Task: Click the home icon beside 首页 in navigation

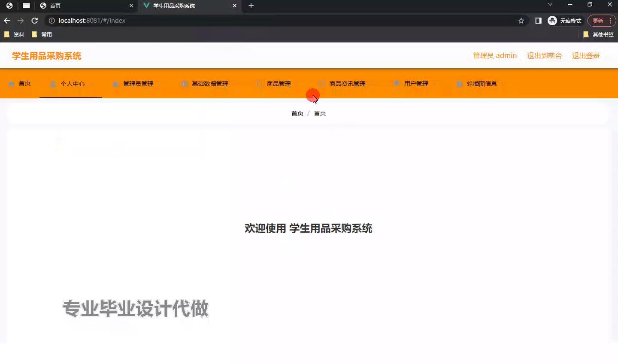Action: tap(12, 84)
